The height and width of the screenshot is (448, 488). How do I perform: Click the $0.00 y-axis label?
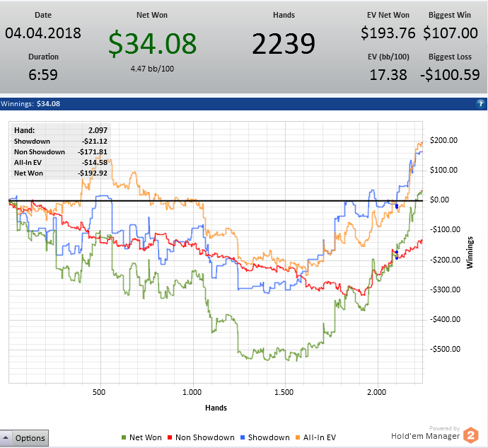pyautogui.click(x=439, y=200)
